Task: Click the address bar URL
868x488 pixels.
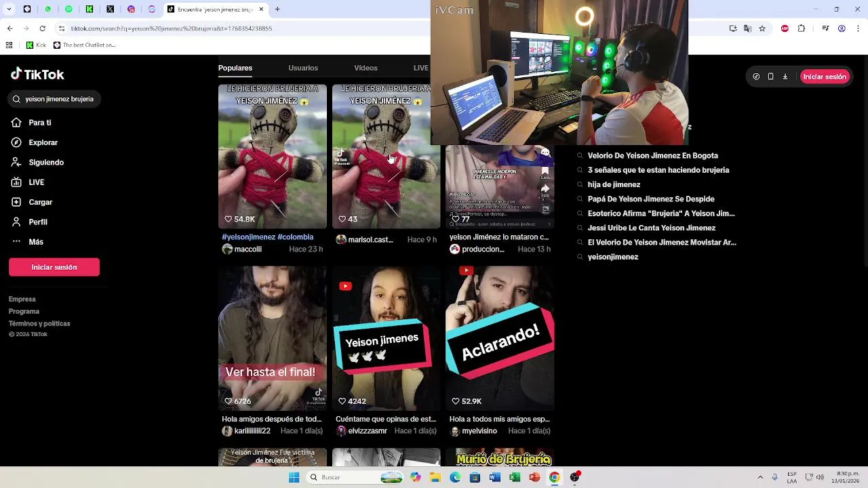Action: coord(171,28)
